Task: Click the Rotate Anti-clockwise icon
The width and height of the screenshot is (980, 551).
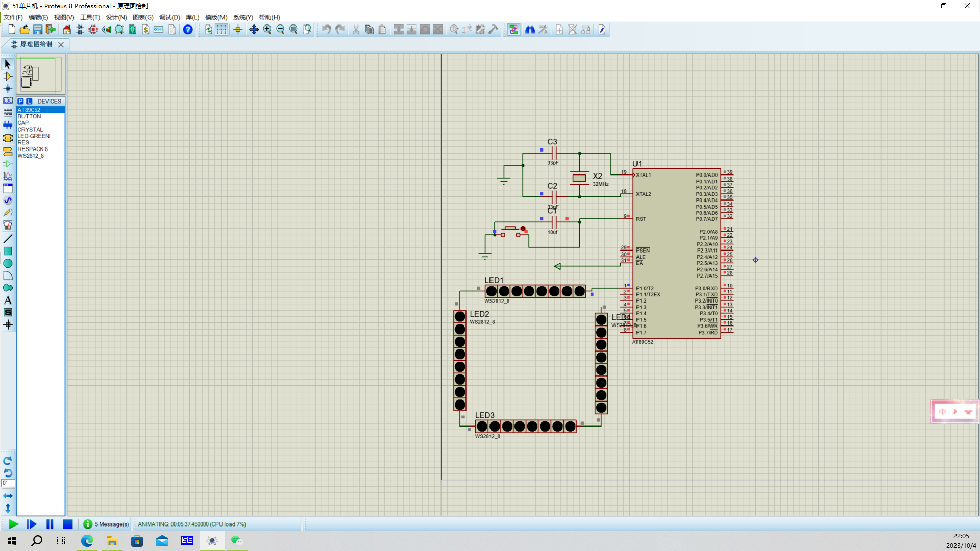Action: click(x=8, y=473)
